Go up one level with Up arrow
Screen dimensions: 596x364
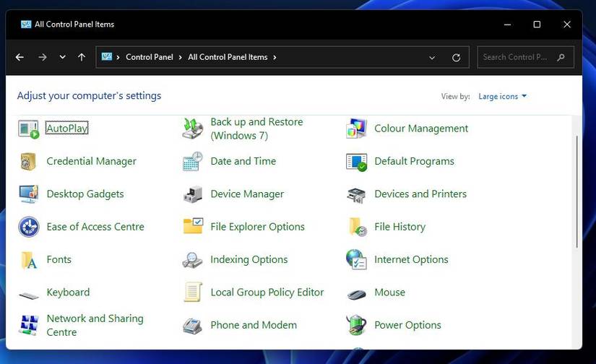pos(82,57)
